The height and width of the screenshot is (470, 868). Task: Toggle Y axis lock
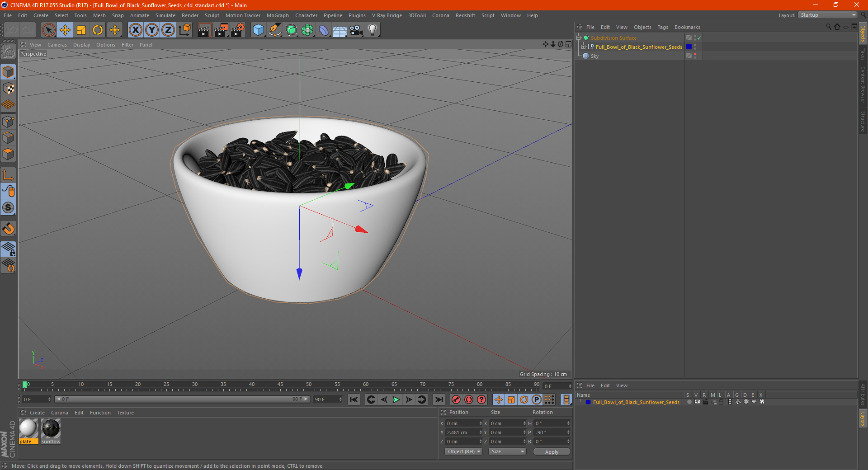tap(152, 30)
